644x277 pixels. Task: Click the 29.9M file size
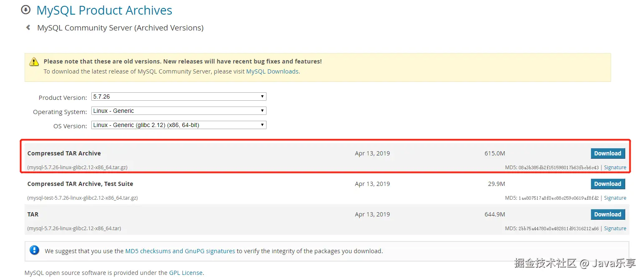click(x=496, y=184)
